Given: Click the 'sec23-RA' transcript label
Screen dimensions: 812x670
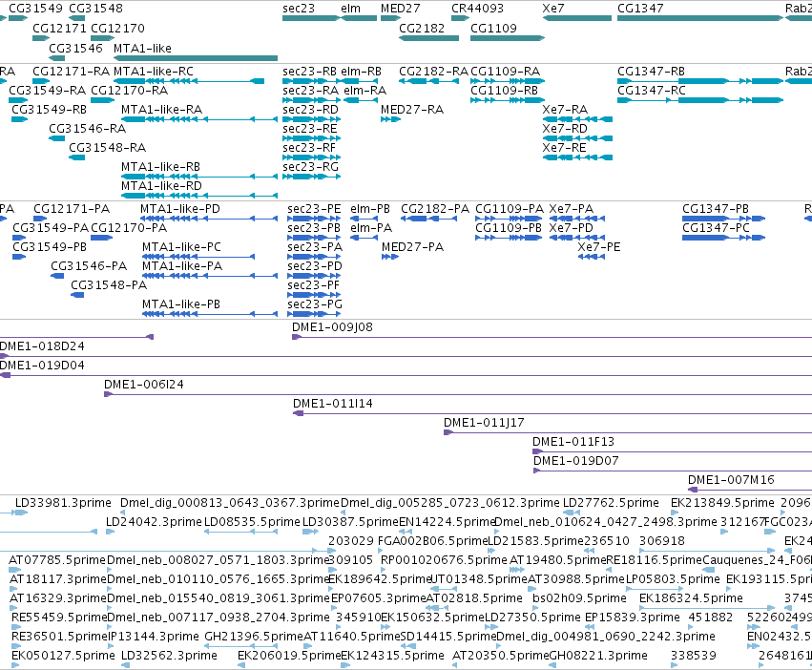Looking at the screenshot, I should pos(311,90).
